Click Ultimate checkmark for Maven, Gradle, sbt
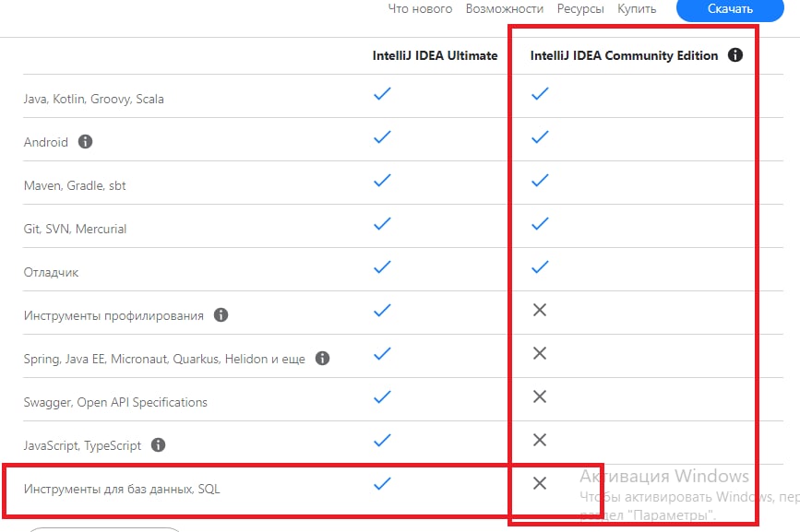 coord(382,181)
